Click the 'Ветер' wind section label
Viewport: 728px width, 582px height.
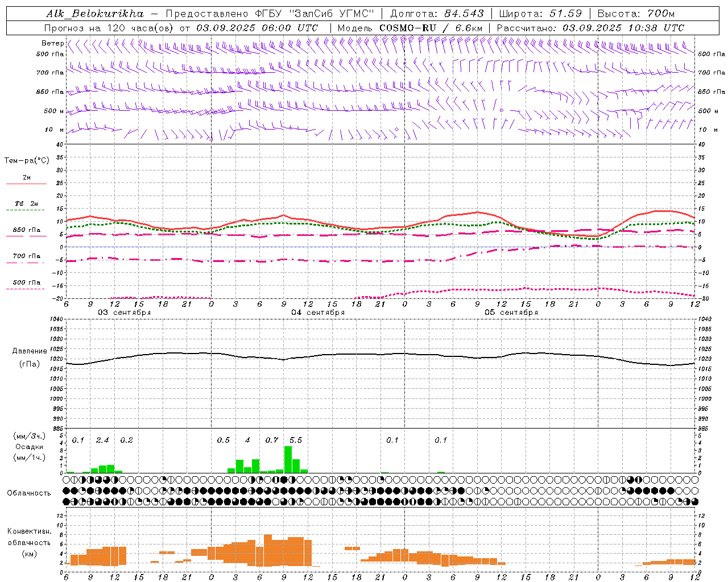[52, 43]
